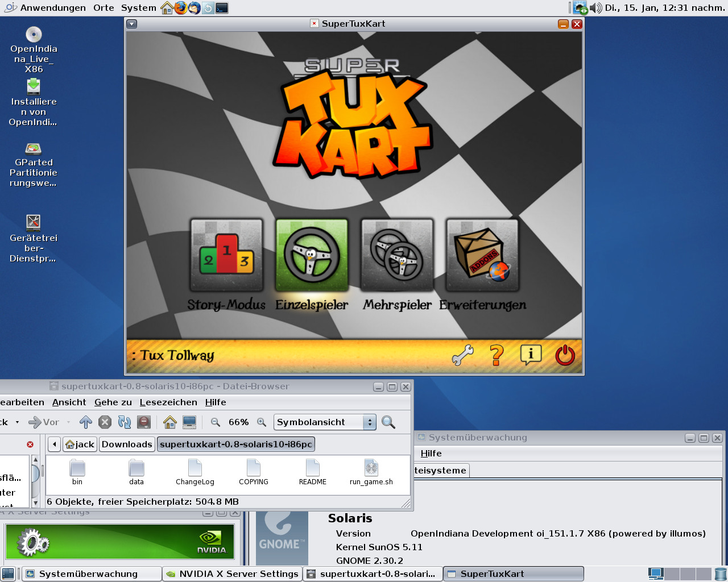Stop loading in Datei-Browser toolbar
728x582 pixels.
105,422
